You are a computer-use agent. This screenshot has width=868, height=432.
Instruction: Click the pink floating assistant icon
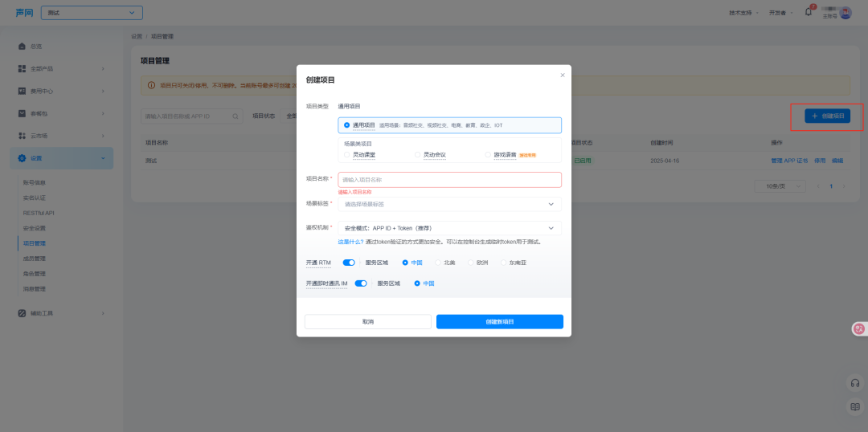860,329
